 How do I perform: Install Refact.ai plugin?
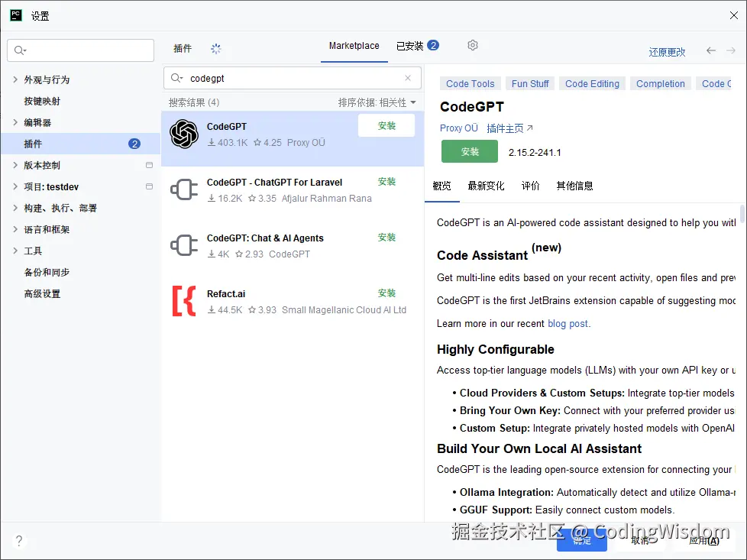(386, 293)
